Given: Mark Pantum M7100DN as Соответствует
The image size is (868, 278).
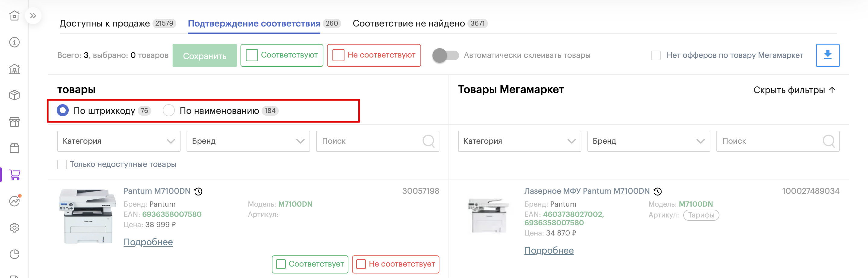Looking at the screenshot, I should tap(310, 264).
